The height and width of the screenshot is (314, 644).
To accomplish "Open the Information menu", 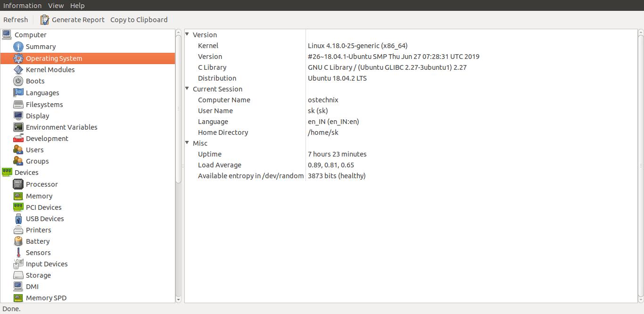I will tap(22, 5).
